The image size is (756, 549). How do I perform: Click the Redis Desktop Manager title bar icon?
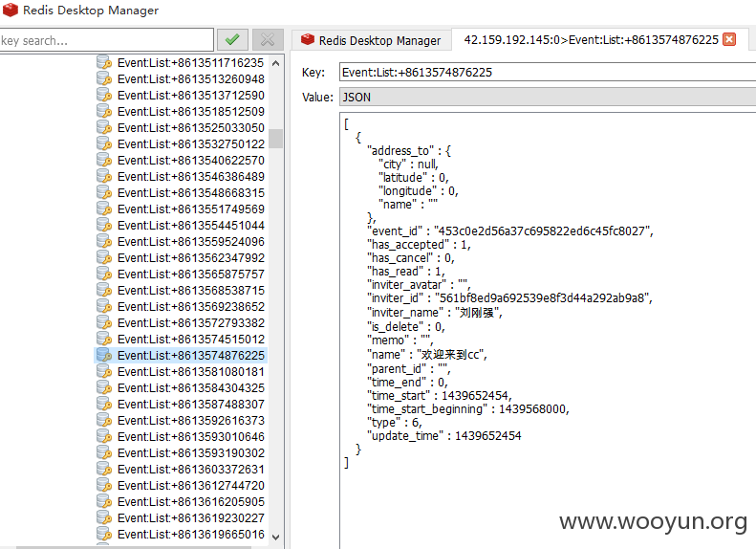tap(11, 10)
